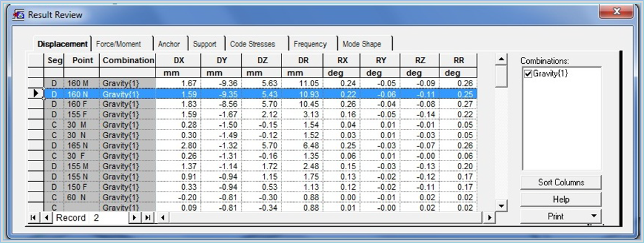644x243 pixels.
Task: Click the Help button
Action: coord(561,200)
